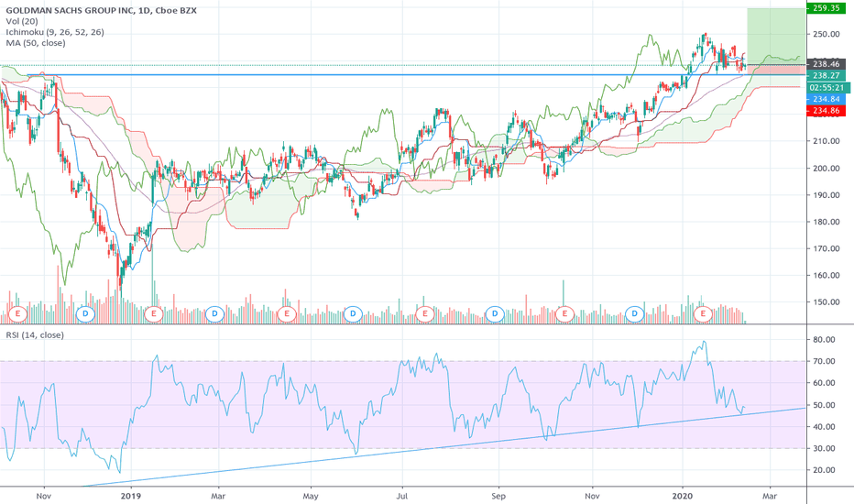The image size is (854, 504).
Task: Select the Vol (20) indicator legend
Action: click(22, 21)
